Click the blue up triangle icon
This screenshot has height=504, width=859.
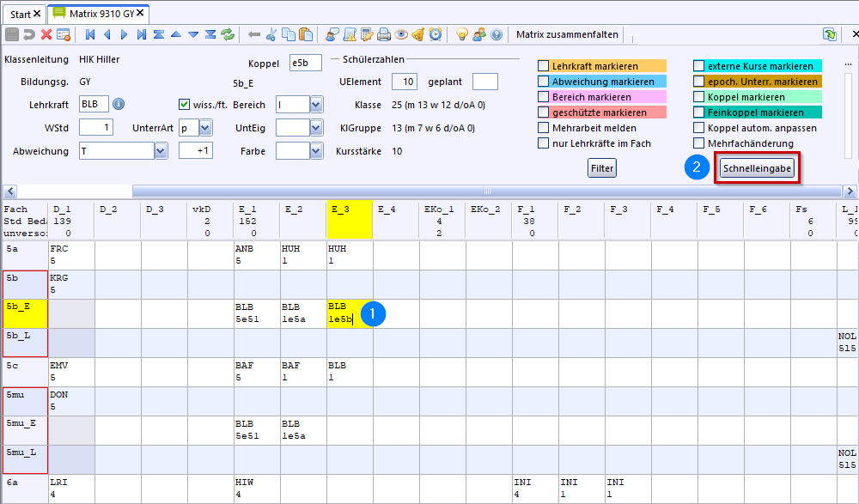click(176, 34)
